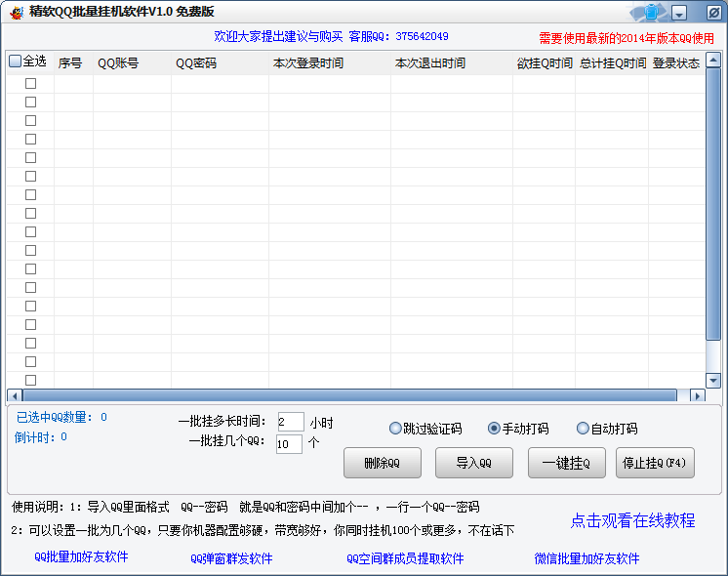Click the vertical scrollbar up arrow

[x=712, y=60]
